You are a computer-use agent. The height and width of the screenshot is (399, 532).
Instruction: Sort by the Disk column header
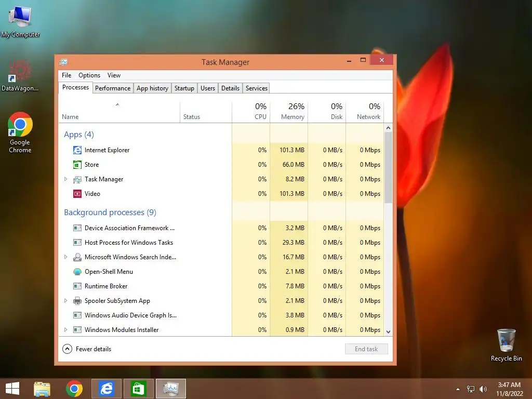click(x=327, y=112)
